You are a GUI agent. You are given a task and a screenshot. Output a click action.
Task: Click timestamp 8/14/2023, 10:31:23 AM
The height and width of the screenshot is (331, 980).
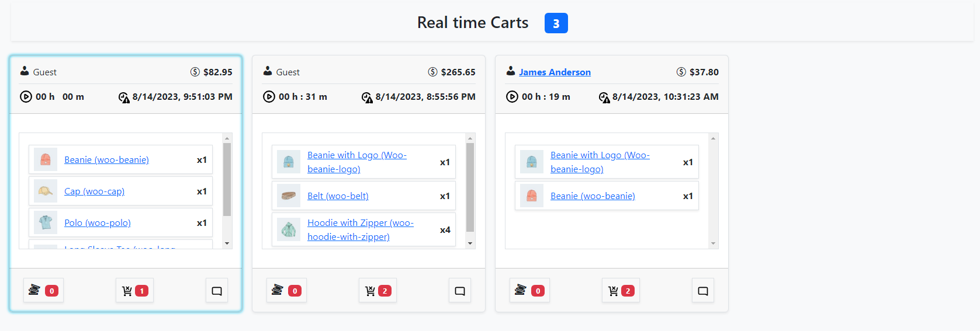point(666,97)
